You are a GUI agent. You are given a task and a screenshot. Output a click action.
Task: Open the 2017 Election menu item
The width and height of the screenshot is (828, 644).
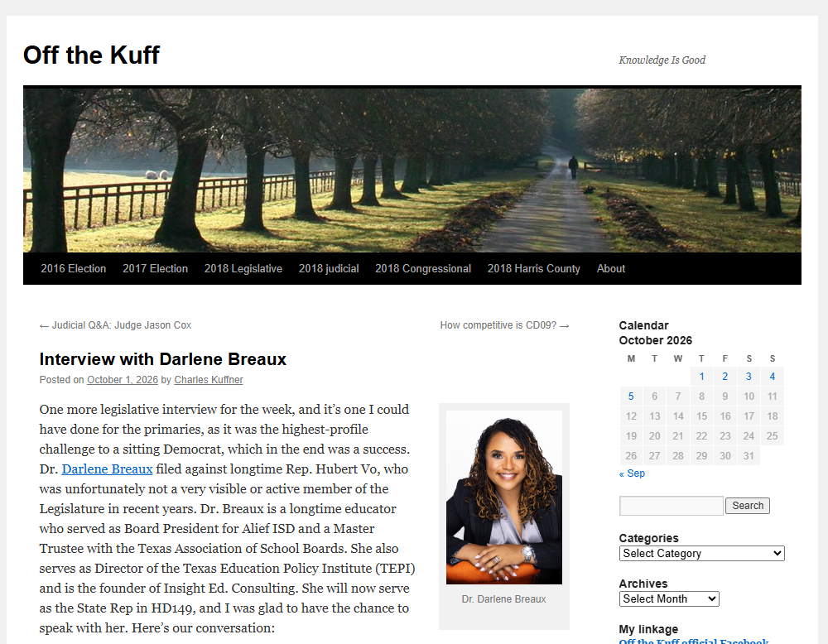(x=156, y=269)
